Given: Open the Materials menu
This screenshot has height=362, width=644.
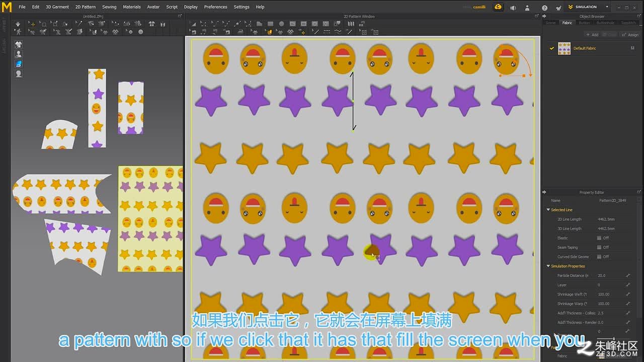Looking at the screenshot, I should click(132, 7).
